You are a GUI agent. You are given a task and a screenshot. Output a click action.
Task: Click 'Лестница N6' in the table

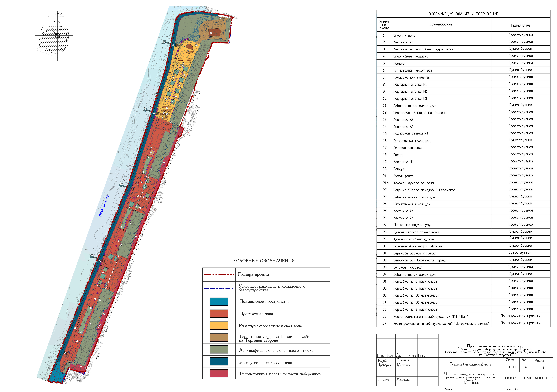pyautogui.click(x=403, y=162)
